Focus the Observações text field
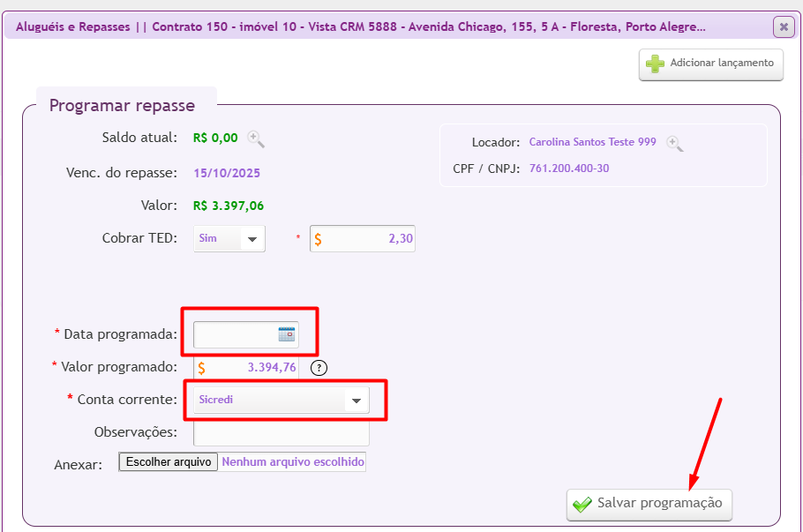Viewport: 803px width, 532px height. tap(281, 432)
